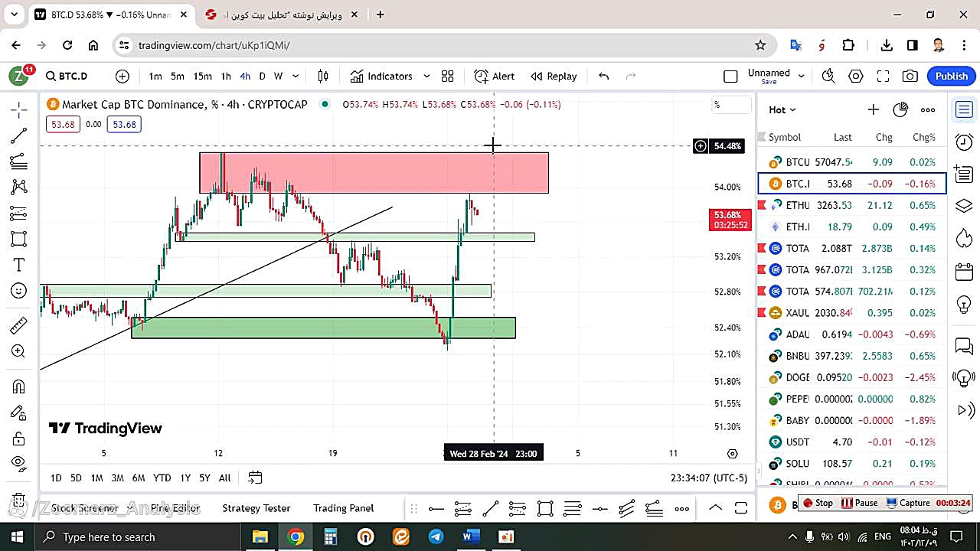
Task: Select the DOGE row in watchlist
Action: coord(852,377)
